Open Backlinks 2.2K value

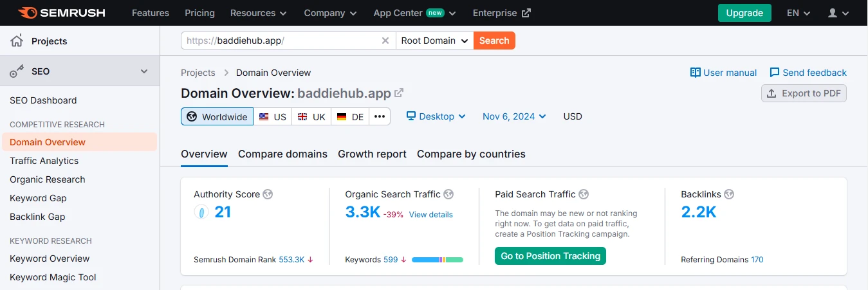(x=699, y=212)
